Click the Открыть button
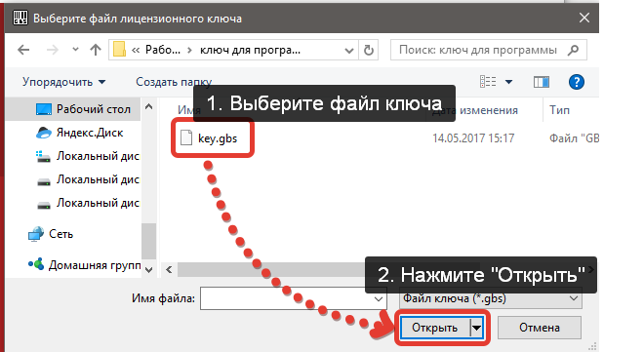The width and height of the screenshot is (644, 352). pyautogui.click(x=435, y=328)
